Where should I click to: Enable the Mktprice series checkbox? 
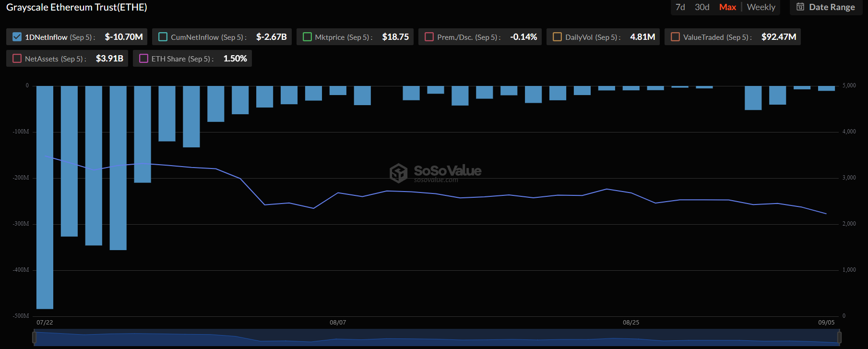pyautogui.click(x=307, y=37)
